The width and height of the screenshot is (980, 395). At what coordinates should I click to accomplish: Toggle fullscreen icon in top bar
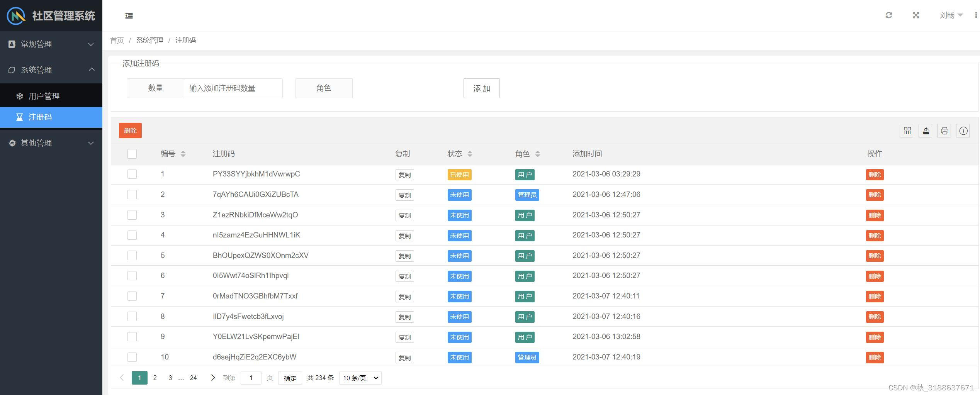pos(916,15)
